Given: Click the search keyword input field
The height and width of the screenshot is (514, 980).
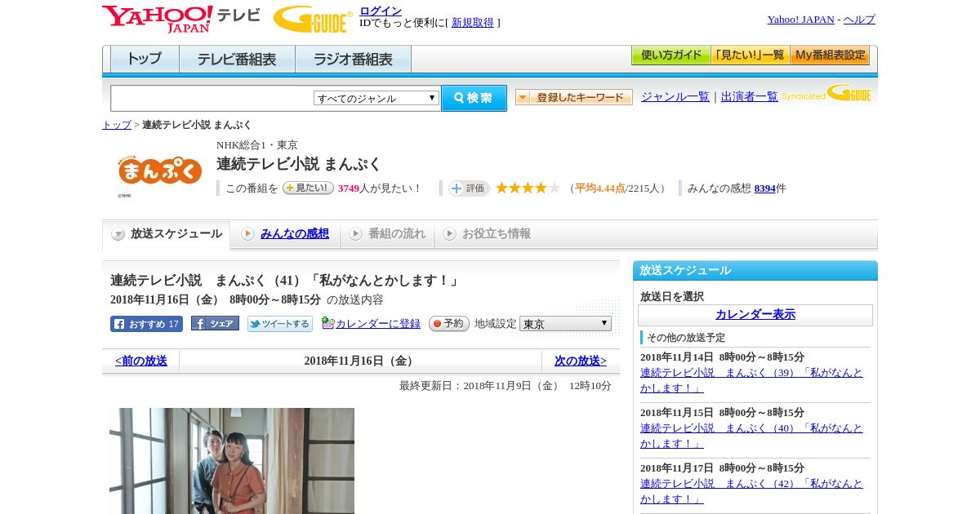Looking at the screenshot, I should (x=212, y=98).
